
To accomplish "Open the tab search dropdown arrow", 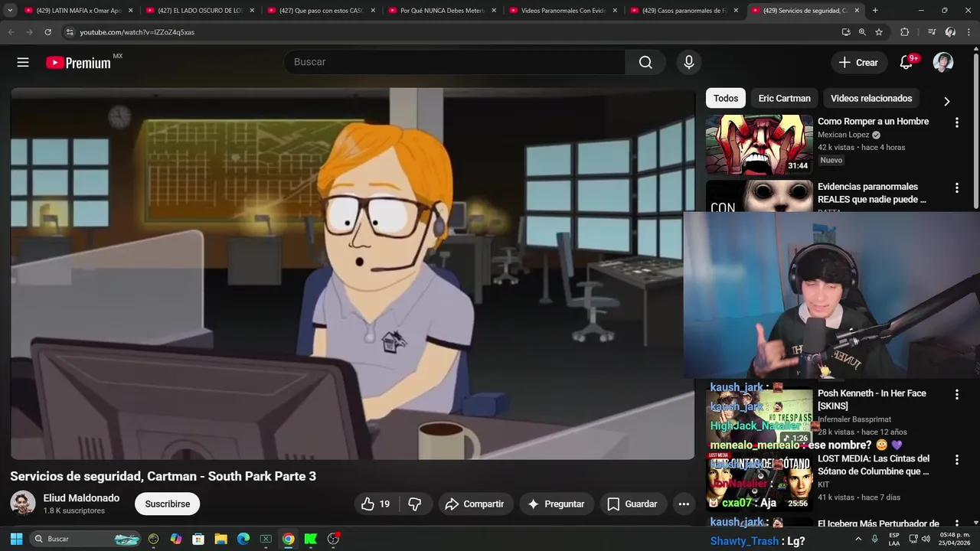I will pos(10,11).
